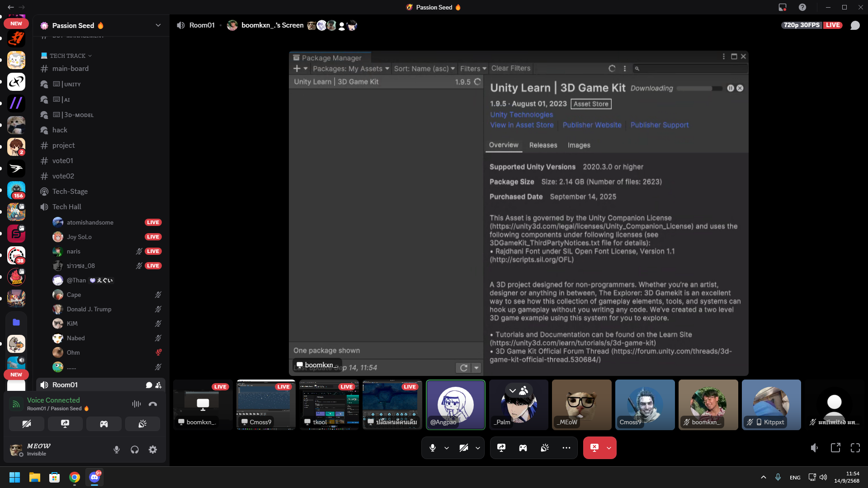Collapse the TECH TRACK category

(x=68, y=56)
